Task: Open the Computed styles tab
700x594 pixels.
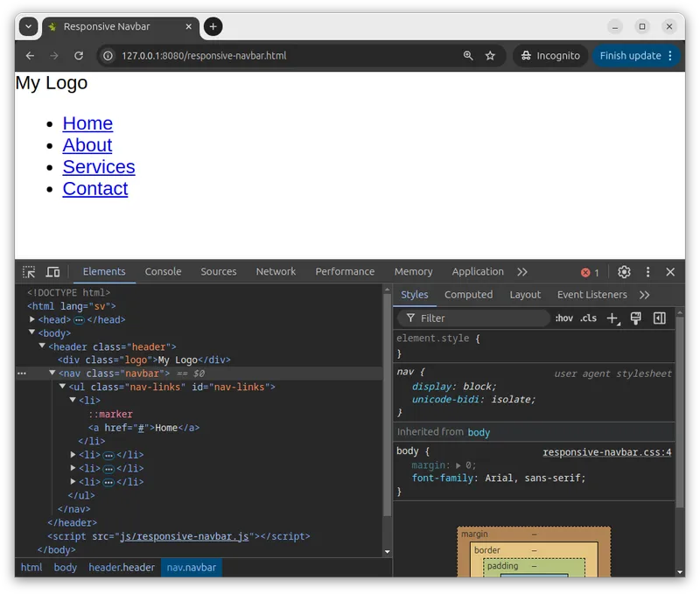Action: coord(468,295)
